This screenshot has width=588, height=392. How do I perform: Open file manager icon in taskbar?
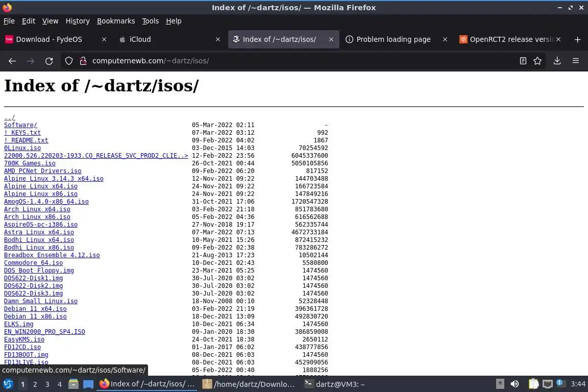tap(73, 384)
